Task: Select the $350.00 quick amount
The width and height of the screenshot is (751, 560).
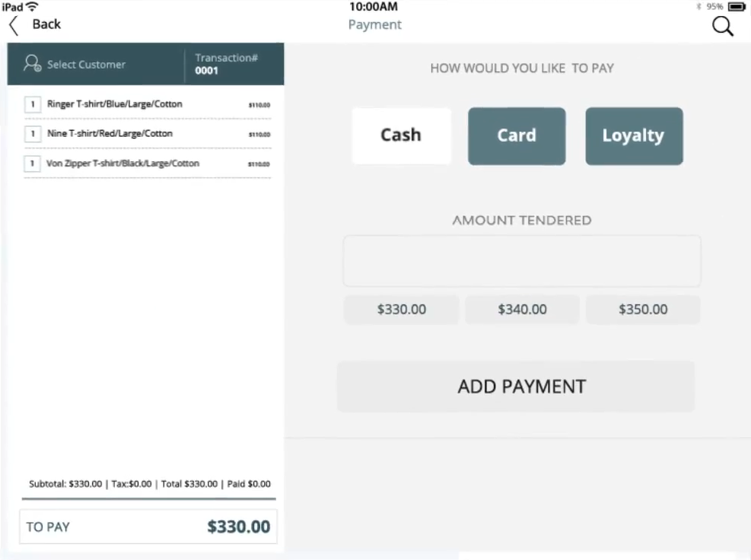Action: 643,310
